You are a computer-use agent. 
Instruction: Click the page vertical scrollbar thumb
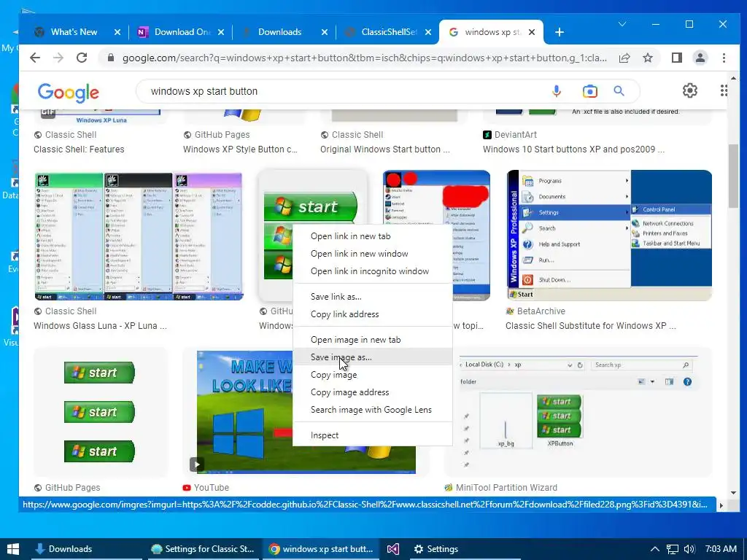point(733,175)
